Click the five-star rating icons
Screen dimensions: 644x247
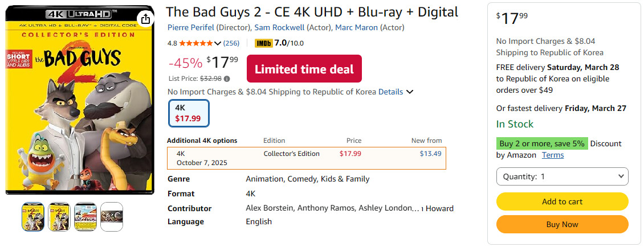195,43
